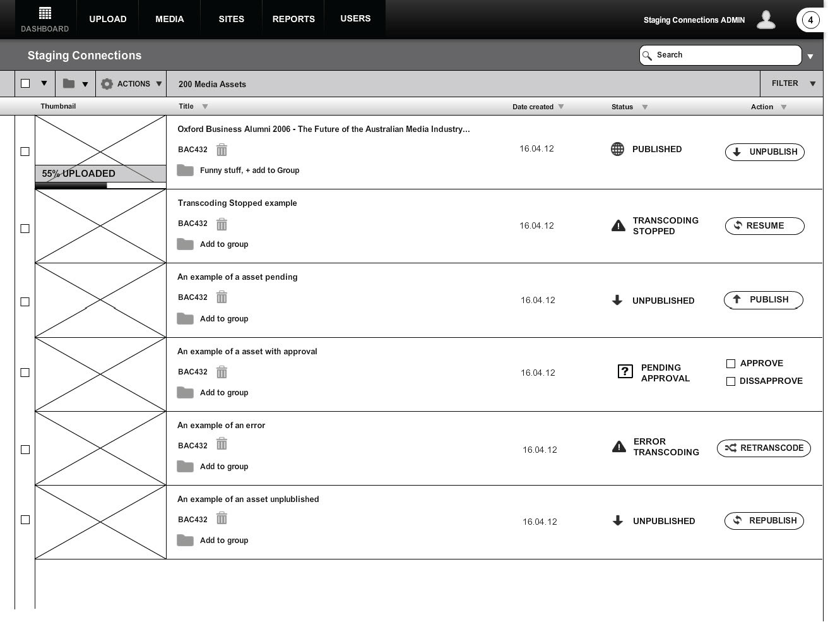Click the Published globe status icon
This screenshot has height=622, width=840.
(618, 149)
